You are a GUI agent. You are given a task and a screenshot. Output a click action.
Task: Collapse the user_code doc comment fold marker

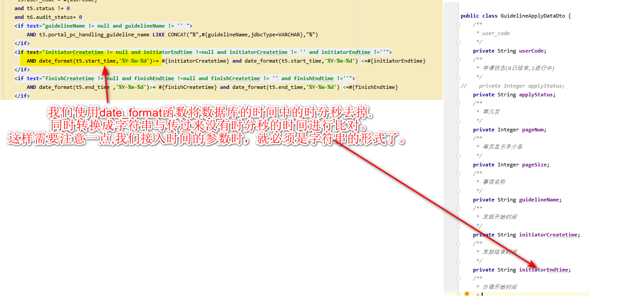(458, 25)
